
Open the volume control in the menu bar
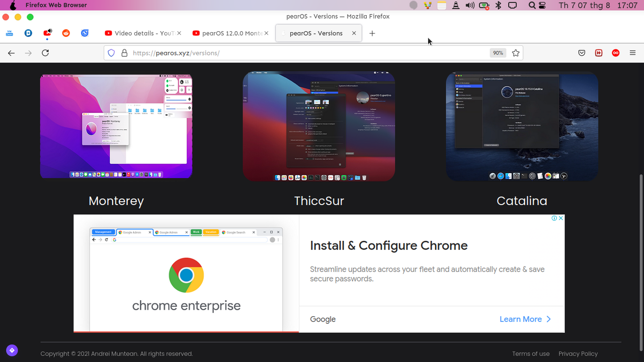tap(470, 5)
